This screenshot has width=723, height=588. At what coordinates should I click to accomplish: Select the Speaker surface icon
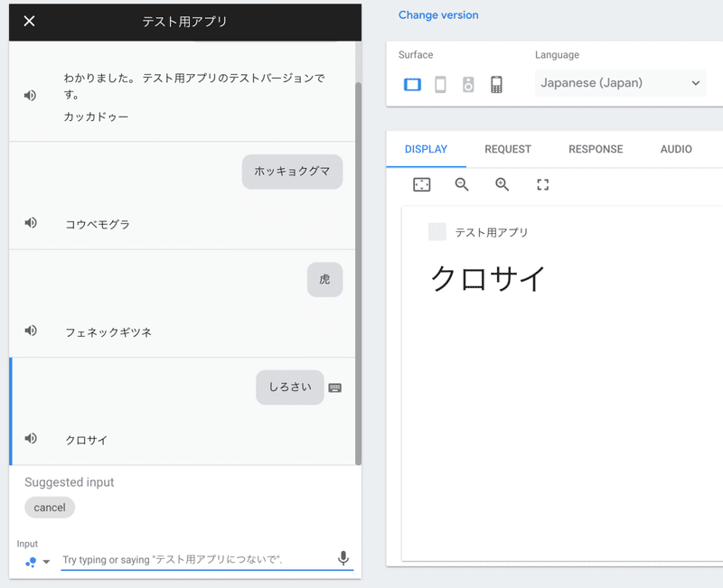click(468, 85)
